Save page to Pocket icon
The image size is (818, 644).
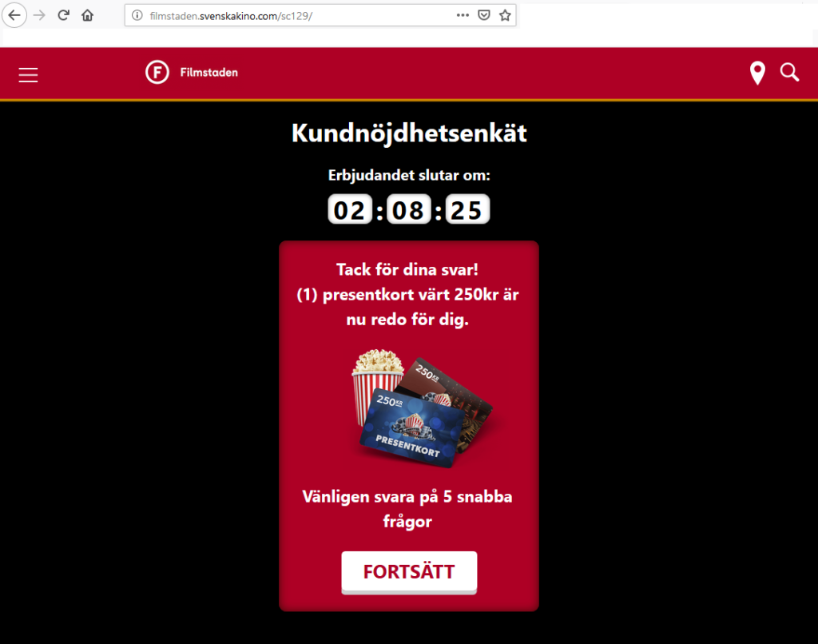[484, 15]
